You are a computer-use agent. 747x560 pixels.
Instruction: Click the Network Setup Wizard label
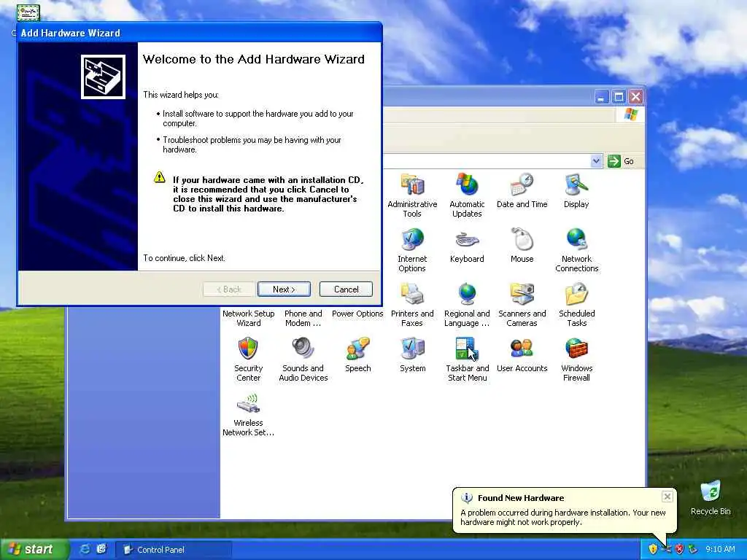(248, 318)
